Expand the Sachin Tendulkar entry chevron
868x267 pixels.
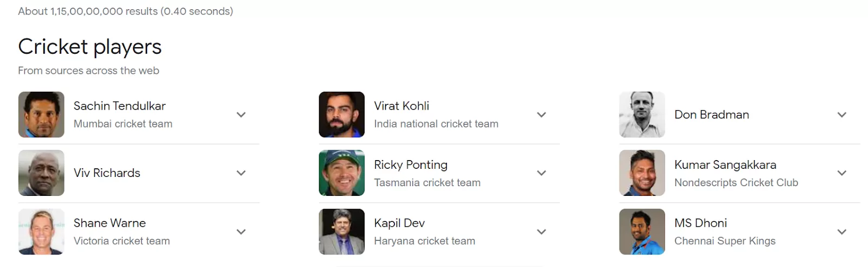(x=241, y=115)
